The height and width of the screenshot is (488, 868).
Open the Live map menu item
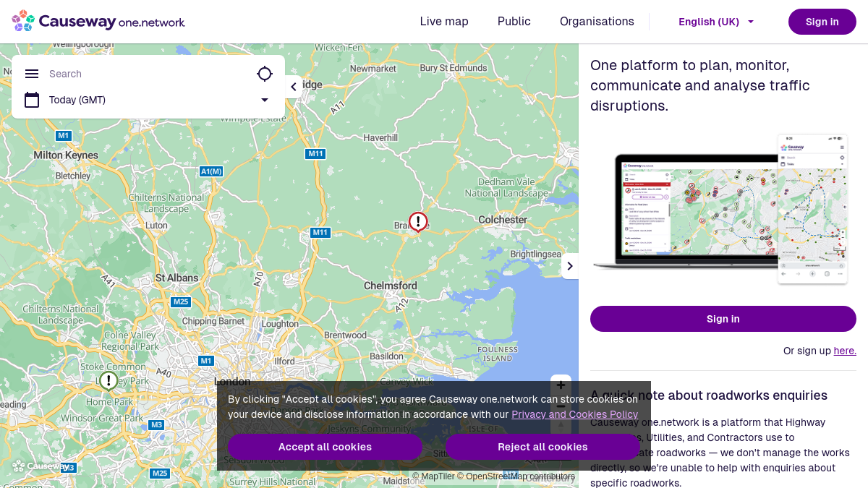(444, 22)
